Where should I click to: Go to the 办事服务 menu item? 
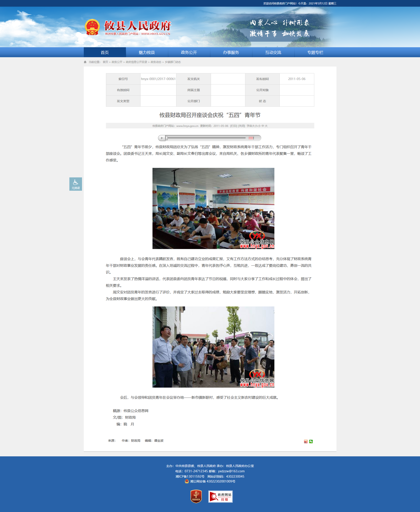click(x=231, y=52)
